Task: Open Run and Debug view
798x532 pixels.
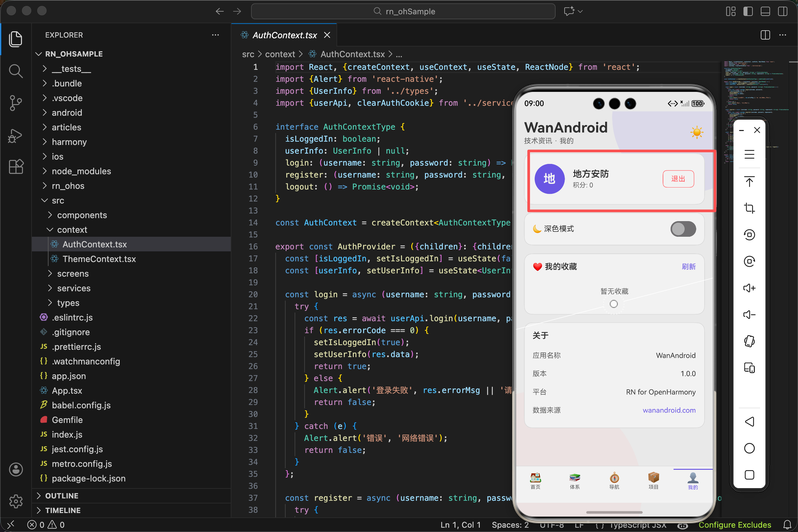Action: click(16, 136)
